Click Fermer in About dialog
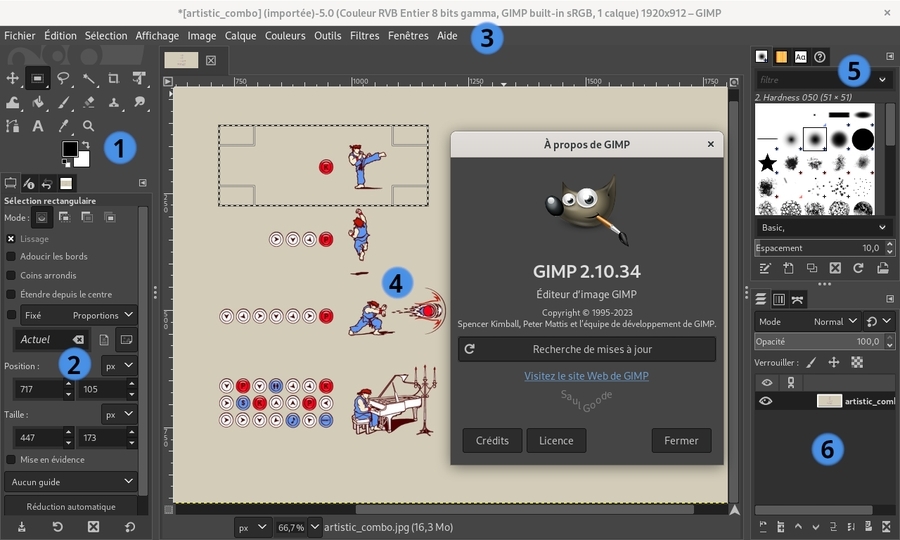Screen dimensions: 900x540 (x=681, y=441)
